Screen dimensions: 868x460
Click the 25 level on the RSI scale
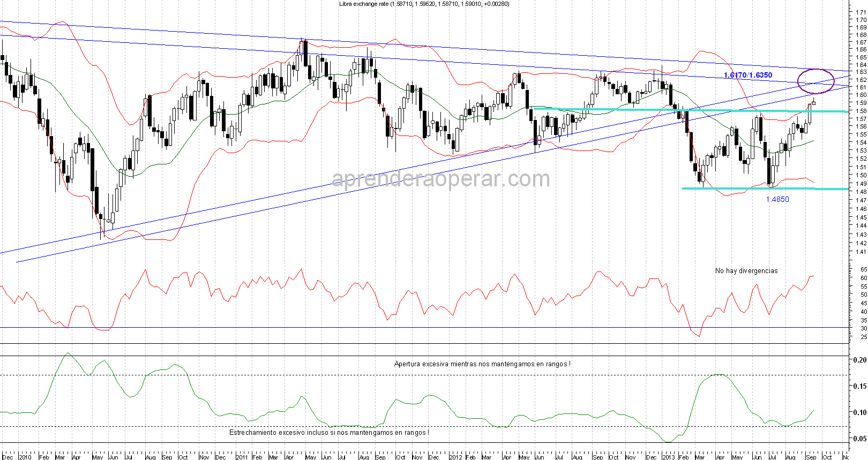863,337
